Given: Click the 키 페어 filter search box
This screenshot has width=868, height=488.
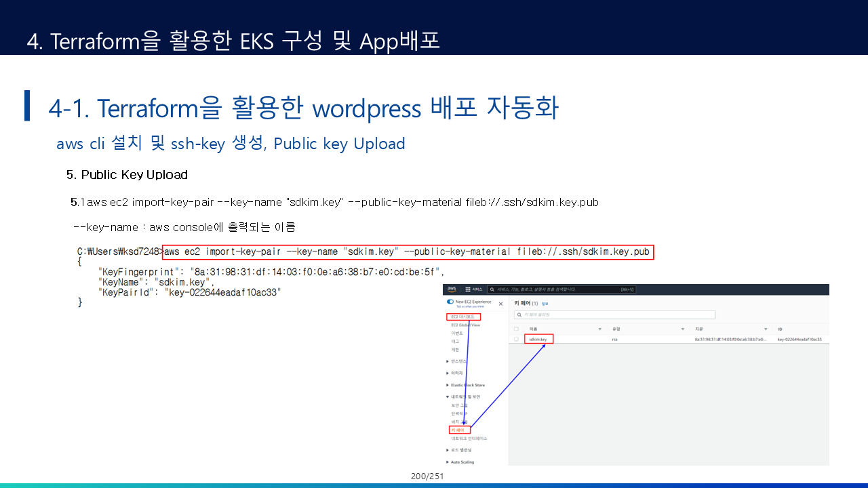Looking at the screenshot, I should (614, 315).
